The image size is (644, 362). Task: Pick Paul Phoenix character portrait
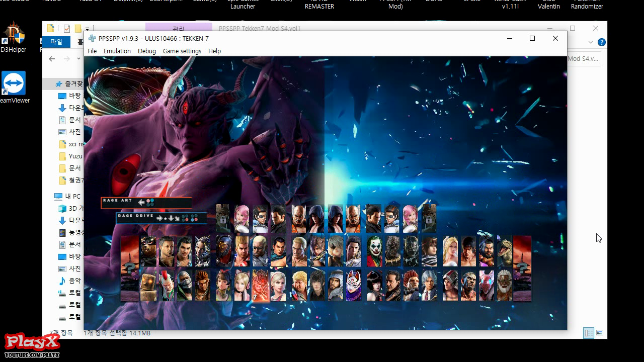tap(242, 251)
